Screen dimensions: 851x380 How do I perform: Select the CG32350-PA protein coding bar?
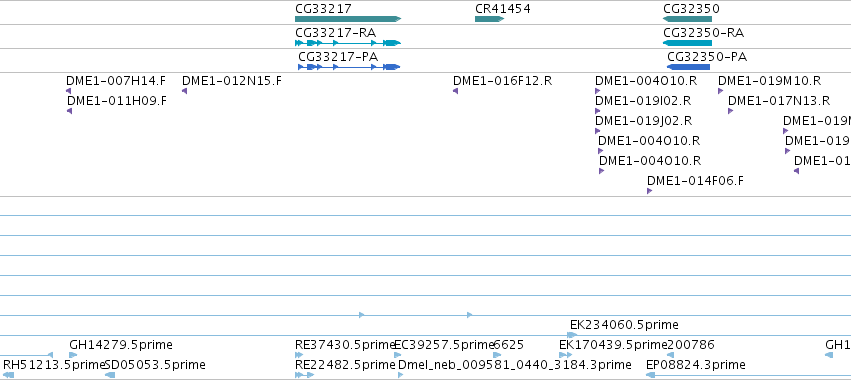pyautogui.click(x=688, y=67)
